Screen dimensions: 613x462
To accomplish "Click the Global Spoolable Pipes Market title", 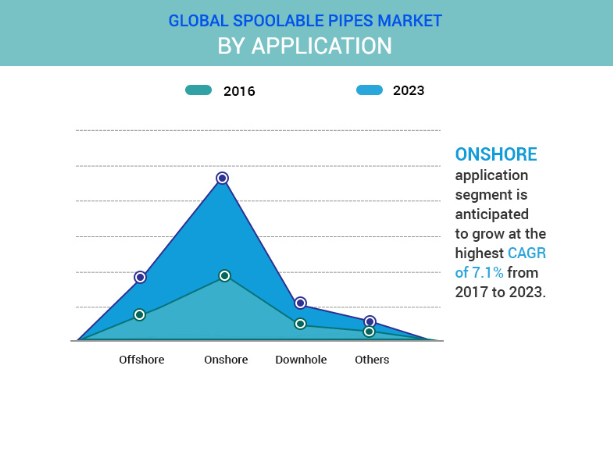I will coord(305,20).
